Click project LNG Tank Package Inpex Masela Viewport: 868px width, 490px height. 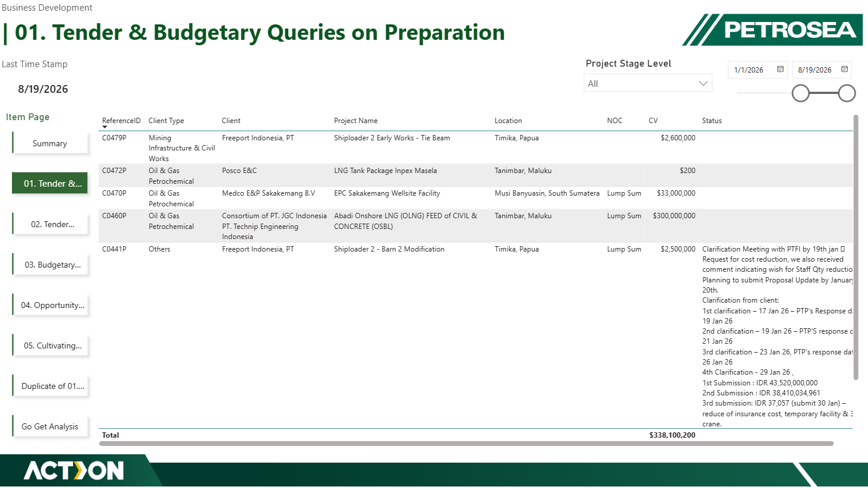click(385, 170)
